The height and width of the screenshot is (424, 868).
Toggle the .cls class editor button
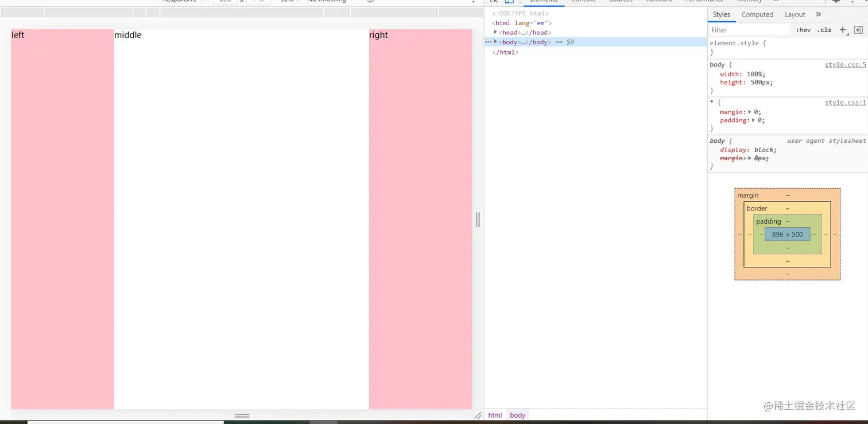coord(824,30)
